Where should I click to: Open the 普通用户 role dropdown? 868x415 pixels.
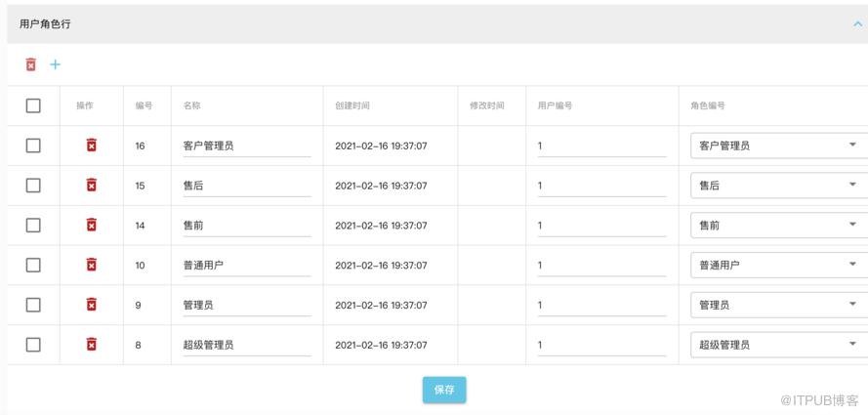pos(779,265)
